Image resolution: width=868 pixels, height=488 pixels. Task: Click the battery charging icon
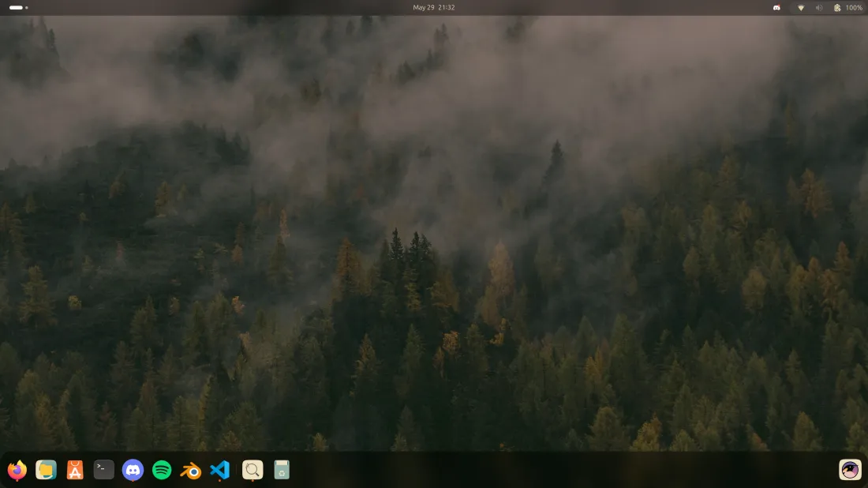tap(837, 8)
